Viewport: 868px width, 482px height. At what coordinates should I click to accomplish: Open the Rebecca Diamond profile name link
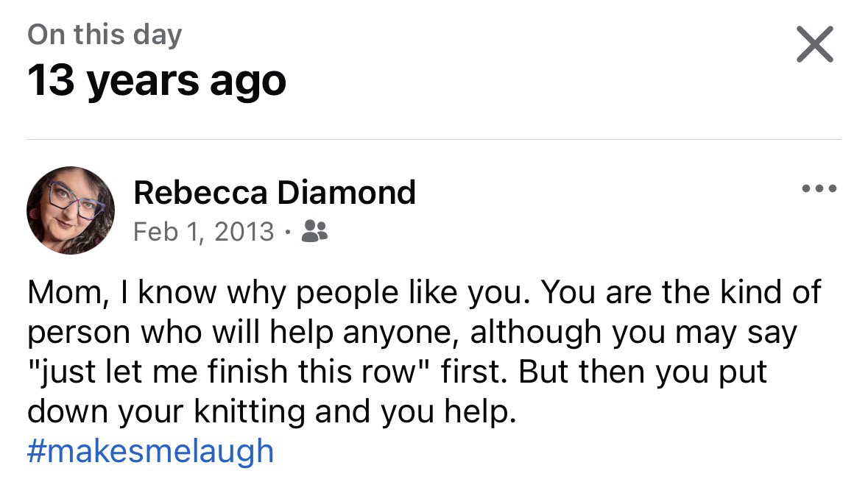(x=275, y=193)
